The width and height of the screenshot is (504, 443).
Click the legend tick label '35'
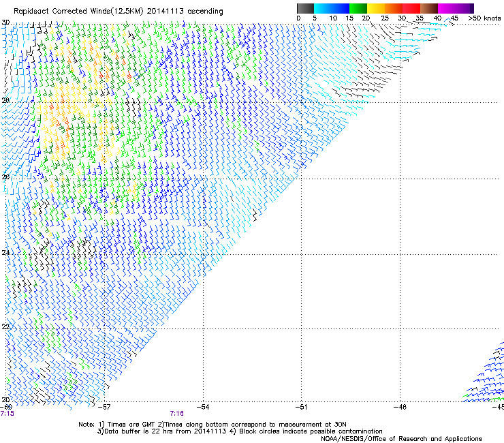tap(420, 18)
